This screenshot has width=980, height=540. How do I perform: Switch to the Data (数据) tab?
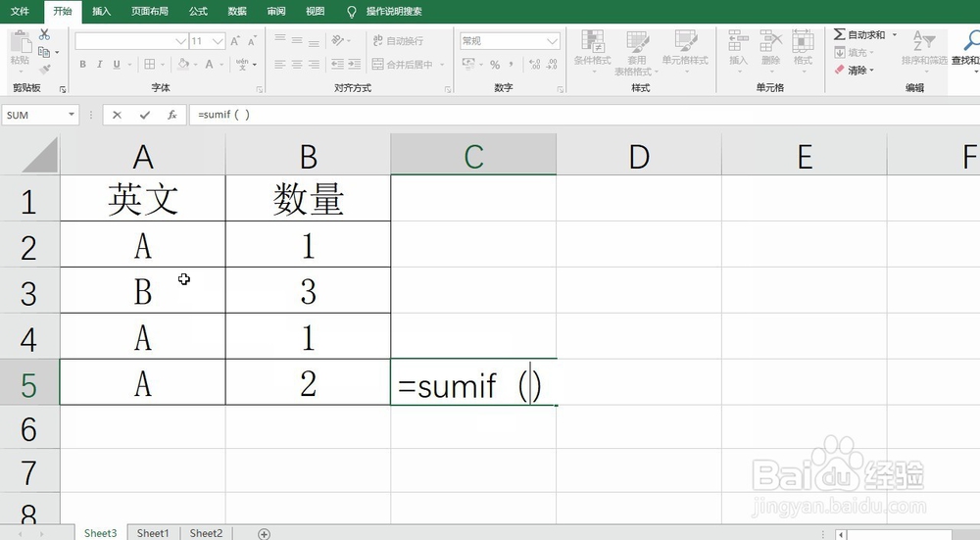tap(237, 11)
